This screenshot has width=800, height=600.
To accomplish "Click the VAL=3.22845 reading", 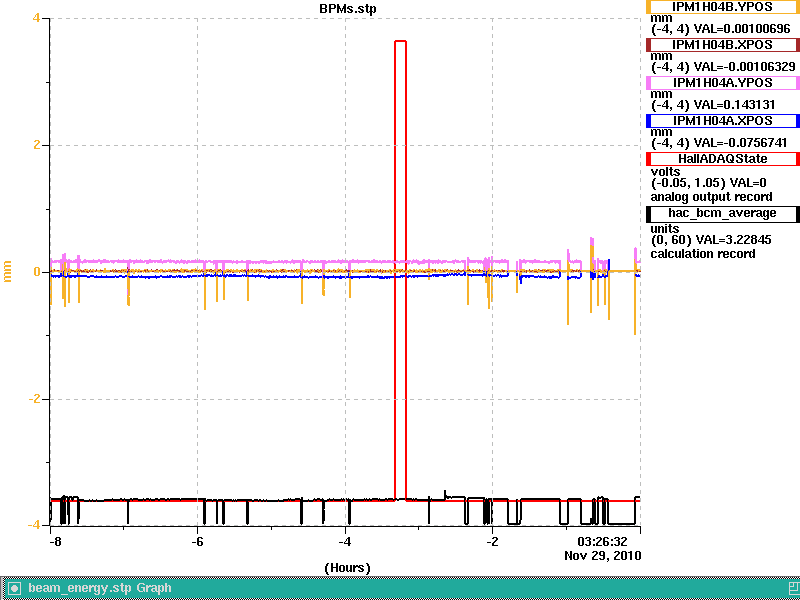I will click(x=733, y=240).
